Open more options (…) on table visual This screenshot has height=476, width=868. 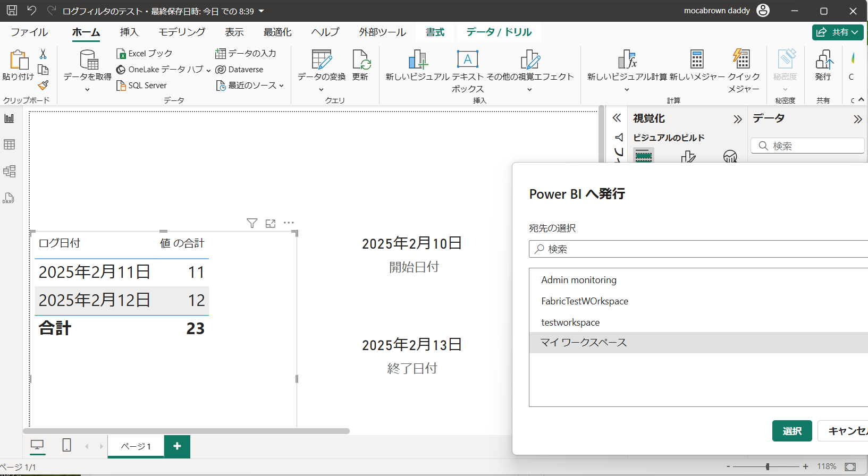click(289, 223)
